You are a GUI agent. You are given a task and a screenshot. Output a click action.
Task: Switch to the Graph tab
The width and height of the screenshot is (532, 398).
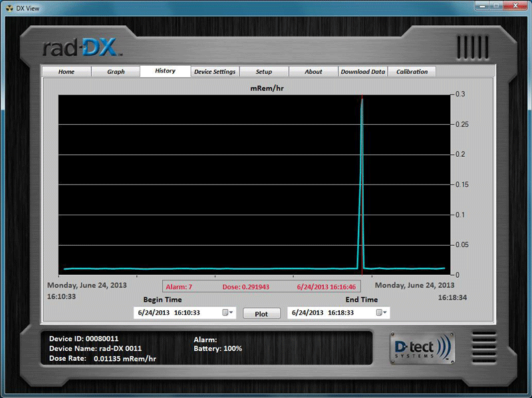pos(116,72)
